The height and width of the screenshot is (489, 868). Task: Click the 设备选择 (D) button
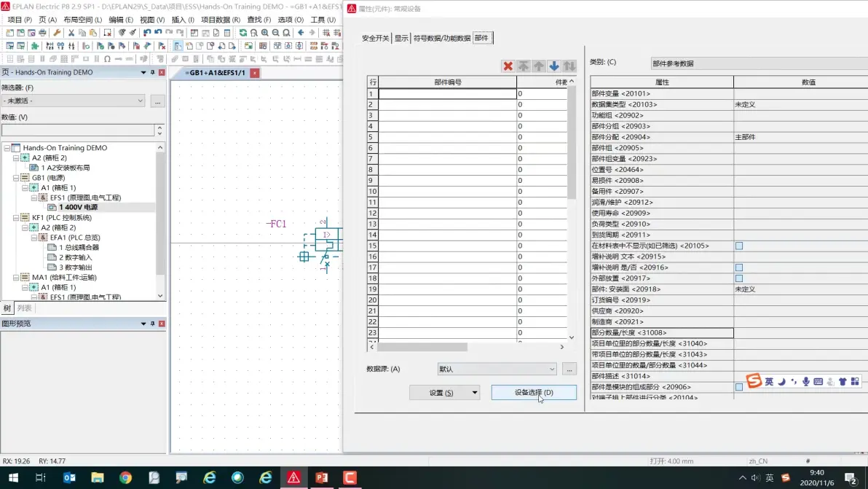click(534, 393)
